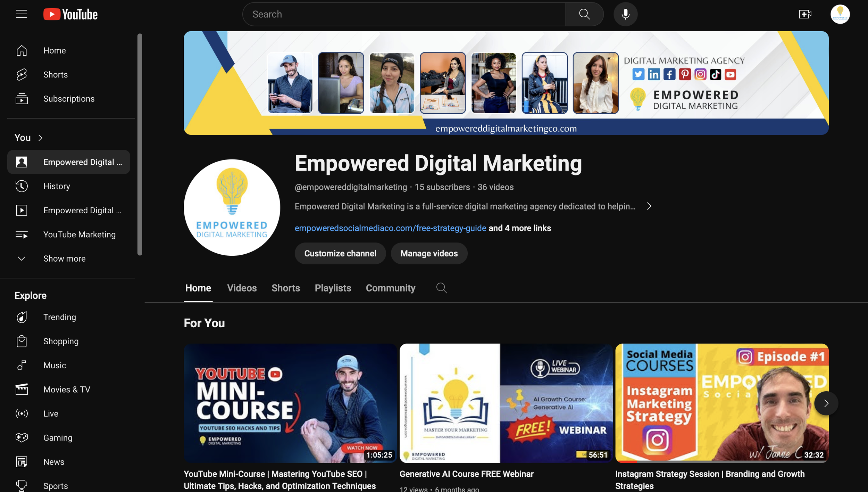Switch to Community tab
The height and width of the screenshot is (492, 868).
click(390, 288)
